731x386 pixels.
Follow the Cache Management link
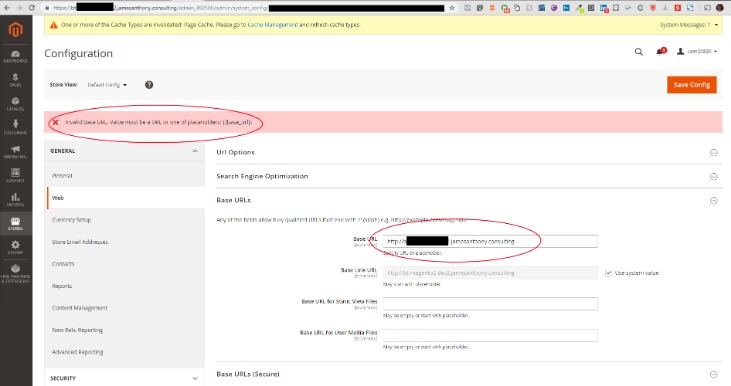tap(273, 25)
